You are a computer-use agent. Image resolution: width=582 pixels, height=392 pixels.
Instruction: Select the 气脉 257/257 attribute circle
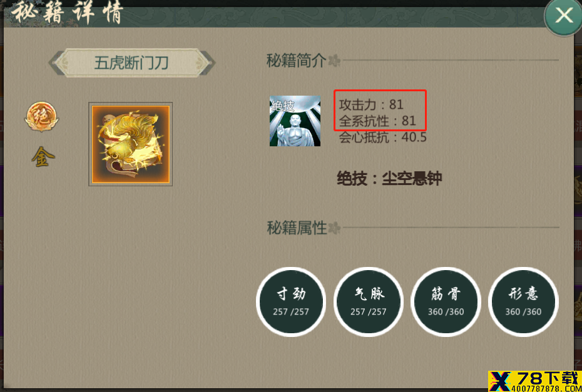pos(369,302)
